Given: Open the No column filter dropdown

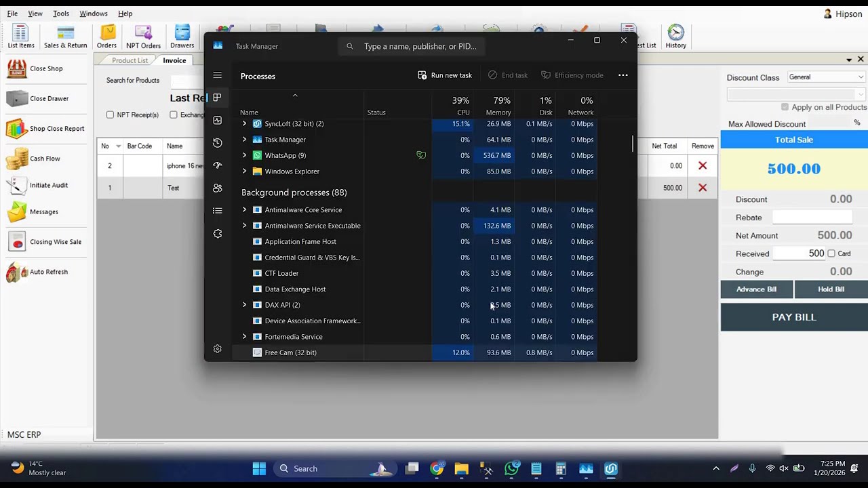Looking at the screenshot, I should pyautogui.click(x=118, y=146).
